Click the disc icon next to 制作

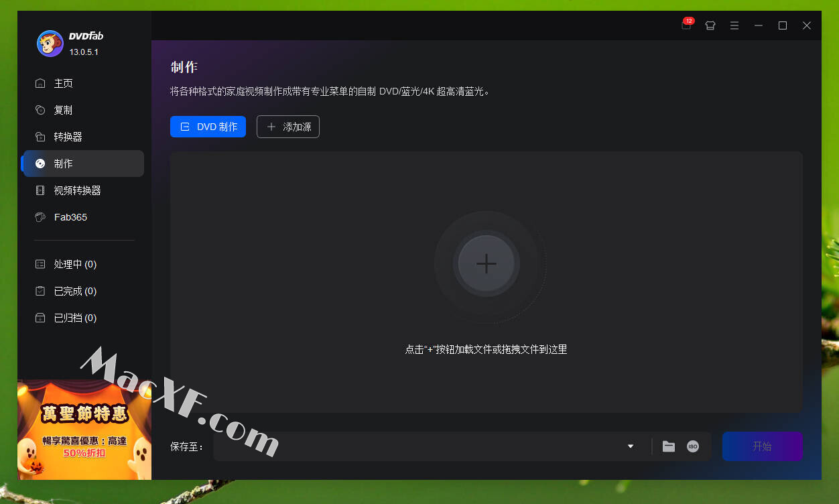click(x=40, y=164)
